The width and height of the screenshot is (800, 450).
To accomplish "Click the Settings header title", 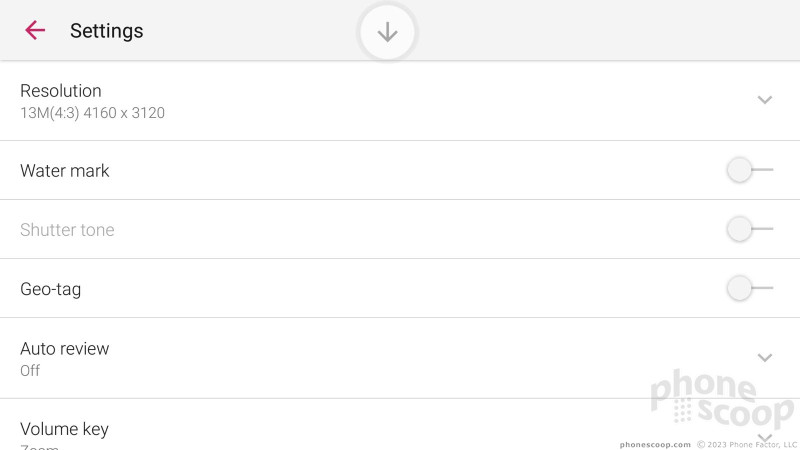I will [107, 31].
